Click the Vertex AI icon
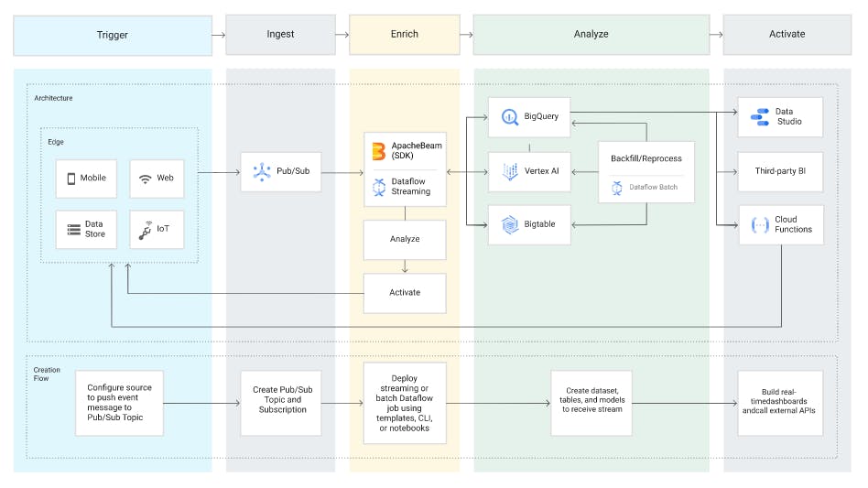The height and width of the screenshot is (488, 868). pos(510,171)
